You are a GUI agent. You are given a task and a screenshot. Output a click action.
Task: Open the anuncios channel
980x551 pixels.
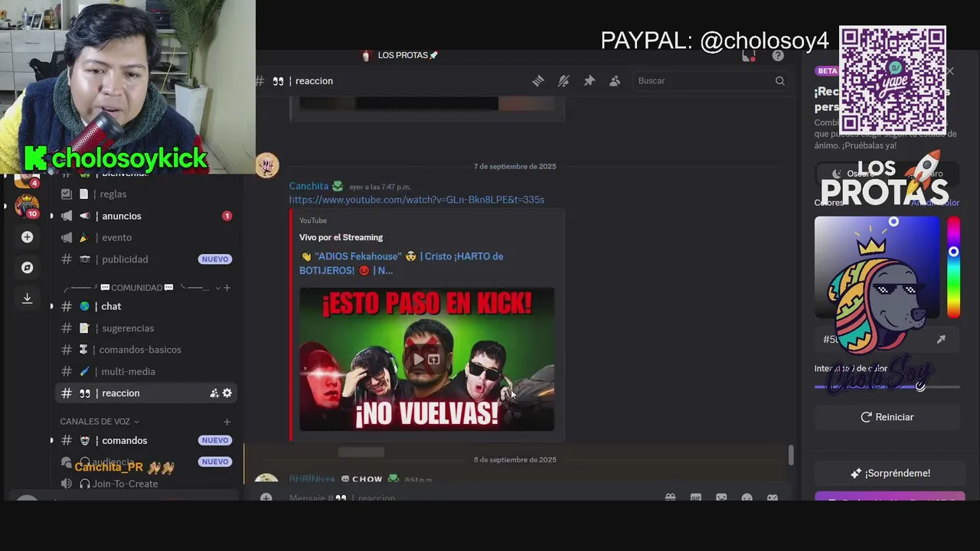click(145, 216)
